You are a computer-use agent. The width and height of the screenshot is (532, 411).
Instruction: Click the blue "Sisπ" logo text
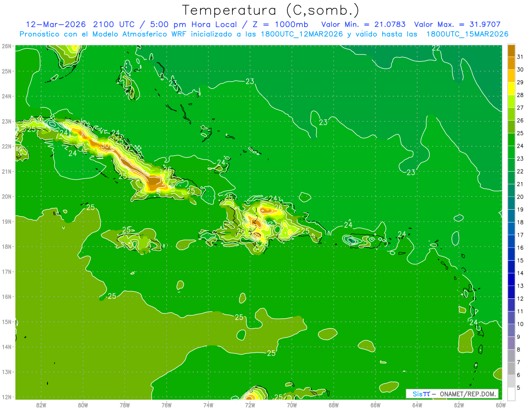tap(421, 394)
